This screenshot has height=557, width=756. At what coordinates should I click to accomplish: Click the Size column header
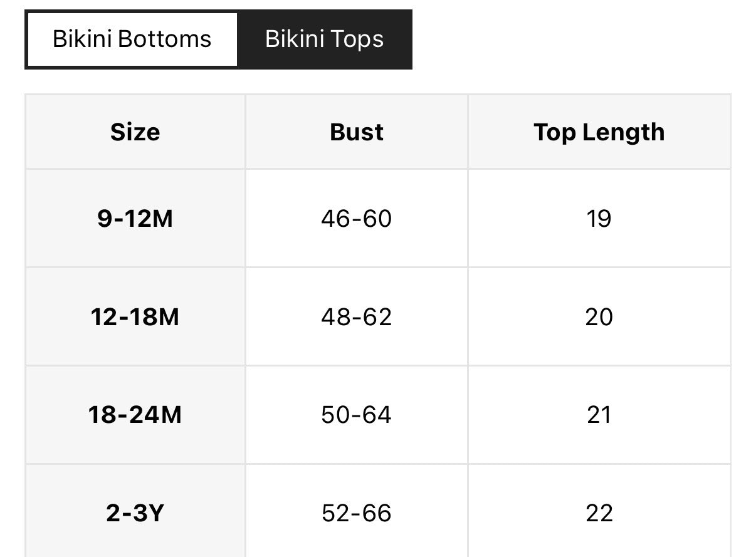tap(135, 132)
